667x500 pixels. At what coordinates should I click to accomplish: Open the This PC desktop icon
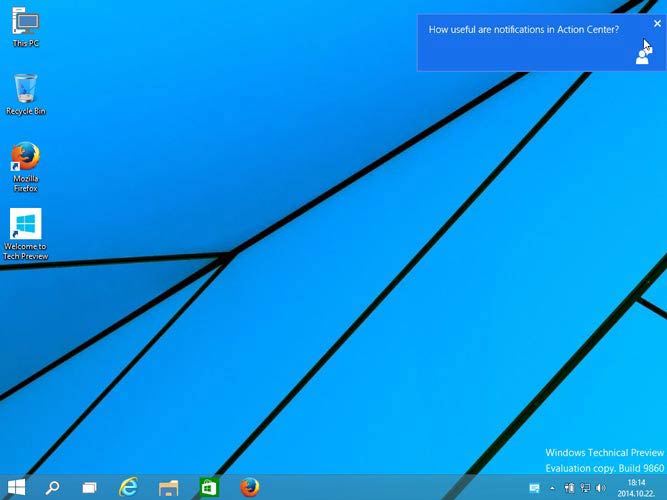click(26, 27)
